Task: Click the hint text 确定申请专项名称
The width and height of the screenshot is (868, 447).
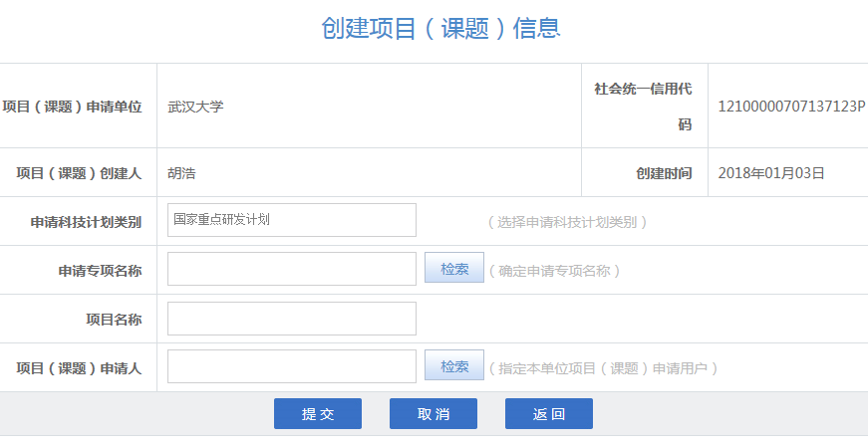Action: coord(554,271)
